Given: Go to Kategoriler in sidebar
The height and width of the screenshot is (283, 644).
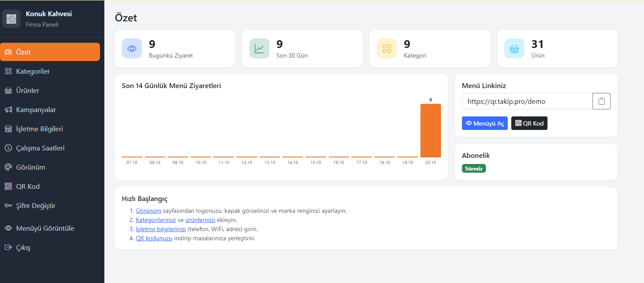Looking at the screenshot, I should (50, 71).
